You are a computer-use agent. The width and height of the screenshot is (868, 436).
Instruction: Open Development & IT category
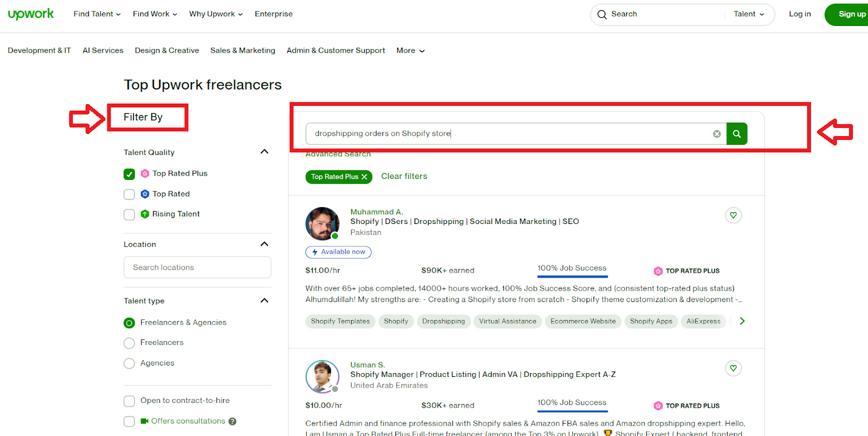pyautogui.click(x=39, y=50)
